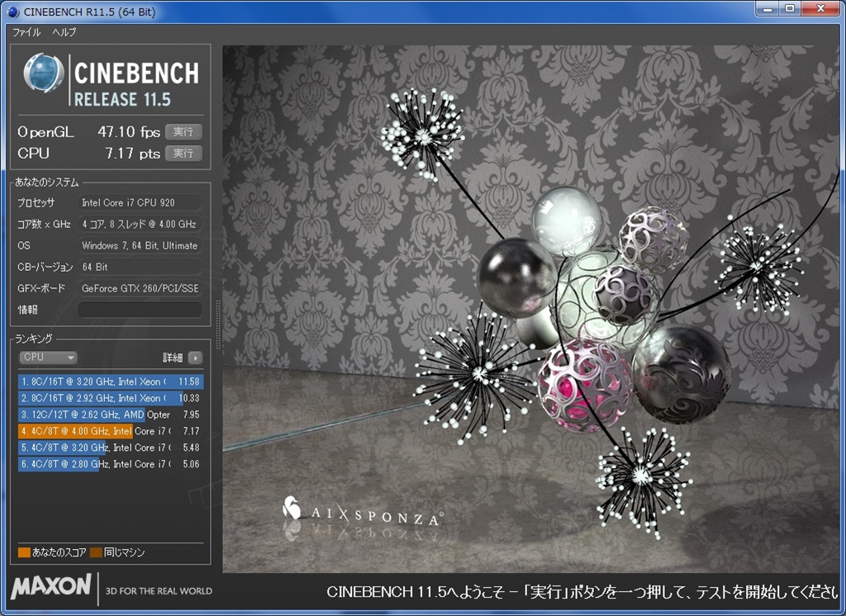Click the CPU score 7.17 pts

133,154
